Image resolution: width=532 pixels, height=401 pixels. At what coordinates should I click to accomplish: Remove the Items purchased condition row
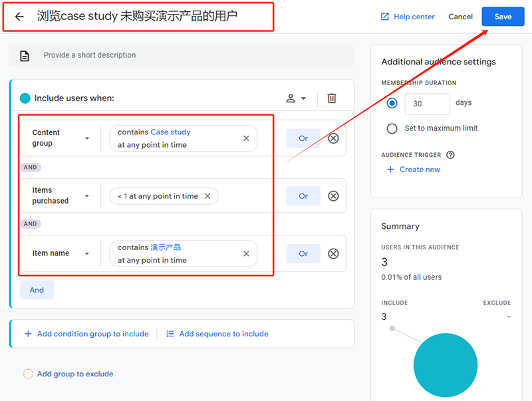pos(334,196)
